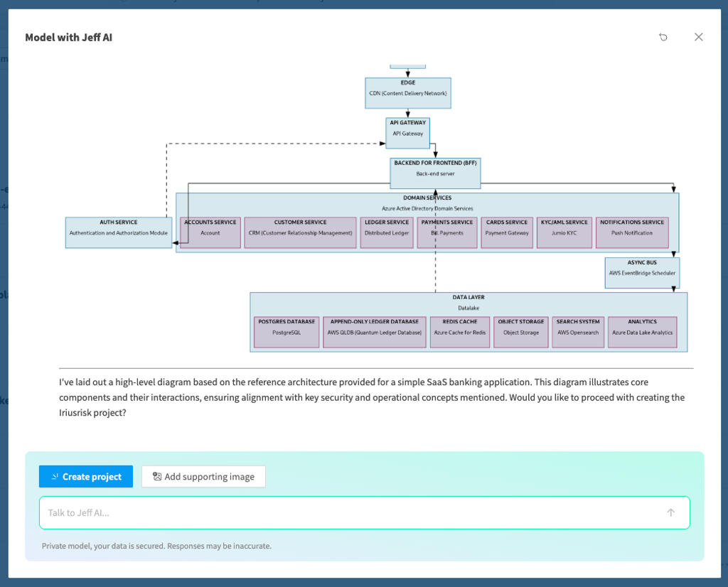Select the Payments Service node
Image resolution: width=728 pixels, height=587 pixels.
[x=447, y=232]
